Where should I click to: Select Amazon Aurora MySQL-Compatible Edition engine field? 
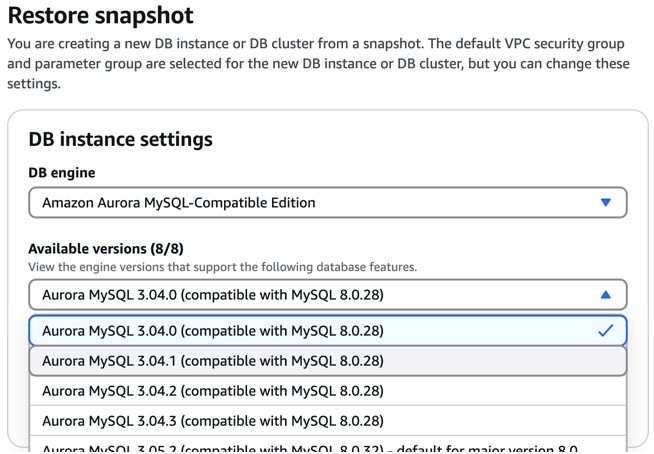tap(300, 203)
